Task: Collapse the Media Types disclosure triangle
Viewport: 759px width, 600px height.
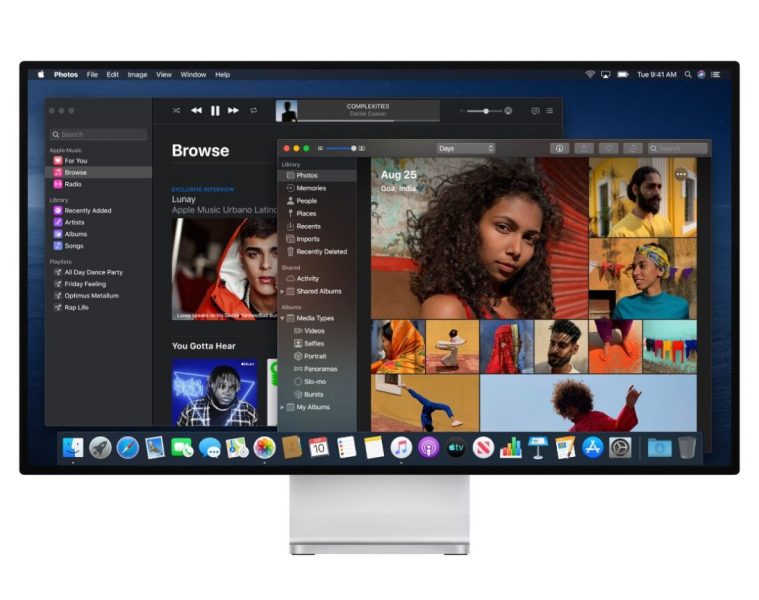Action: click(x=282, y=318)
